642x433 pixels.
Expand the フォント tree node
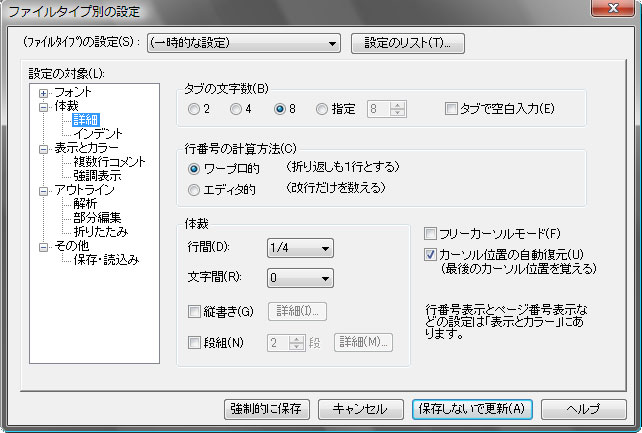click(43, 93)
